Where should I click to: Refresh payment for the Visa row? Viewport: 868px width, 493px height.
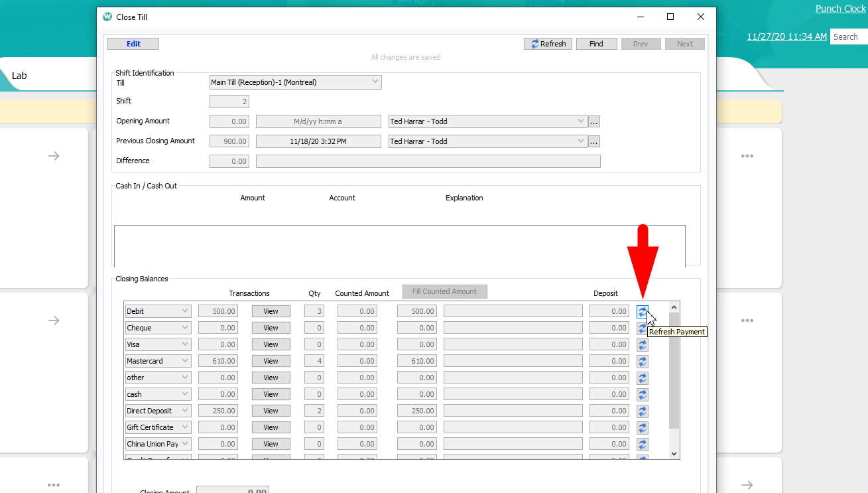point(642,345)
